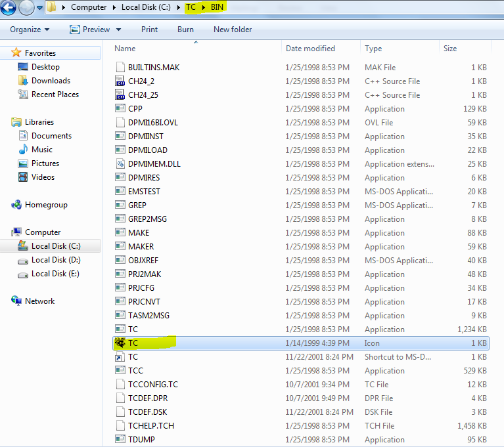This screenshot has height=447, width=504.
Task: Click the DPMIMEM.DLL file icon
Action: coord(120,164)
